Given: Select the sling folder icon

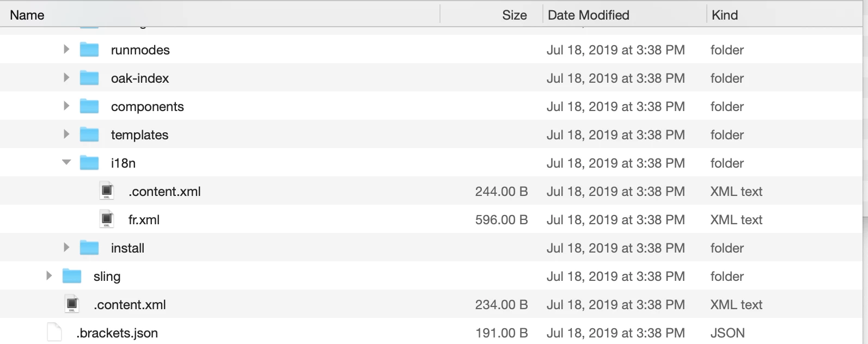Looking at the screenshot, I should pyautogui.click(x=72, y=276).
